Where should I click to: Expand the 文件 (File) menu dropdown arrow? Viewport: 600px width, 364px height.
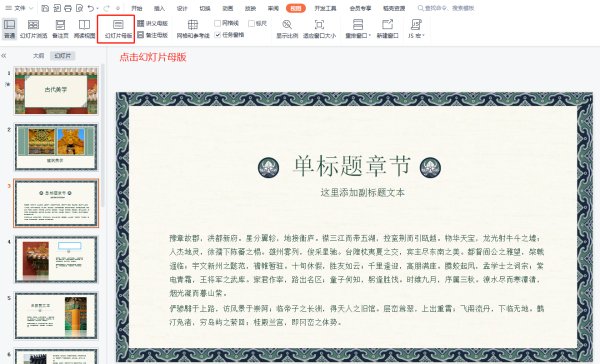[x=31, y=8]
